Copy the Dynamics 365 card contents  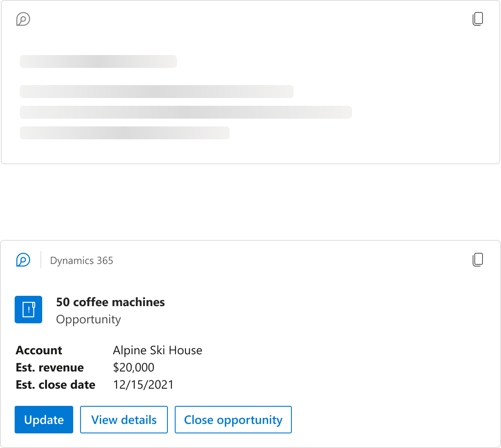point(478,260)
